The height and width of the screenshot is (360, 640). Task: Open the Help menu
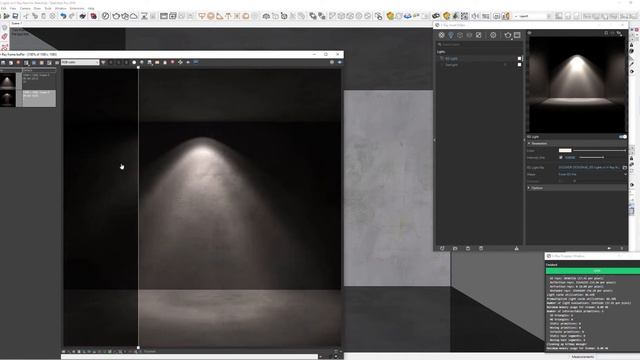91,8
